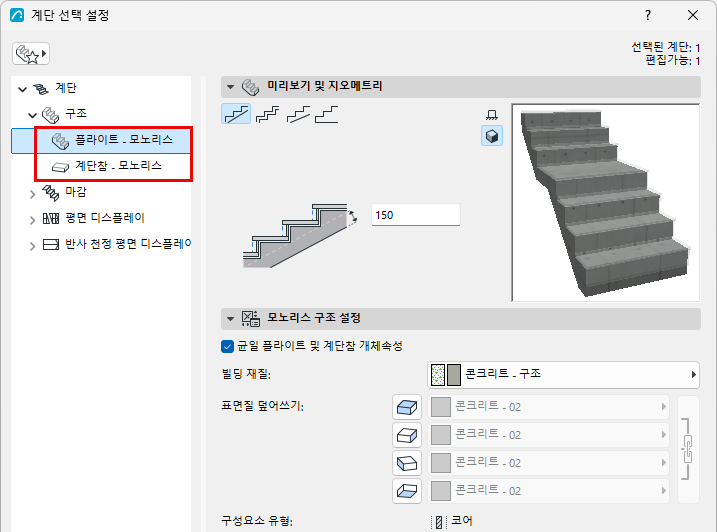
Task: Select the fourth stair structure type icon
Action: (x=326, y=114)
